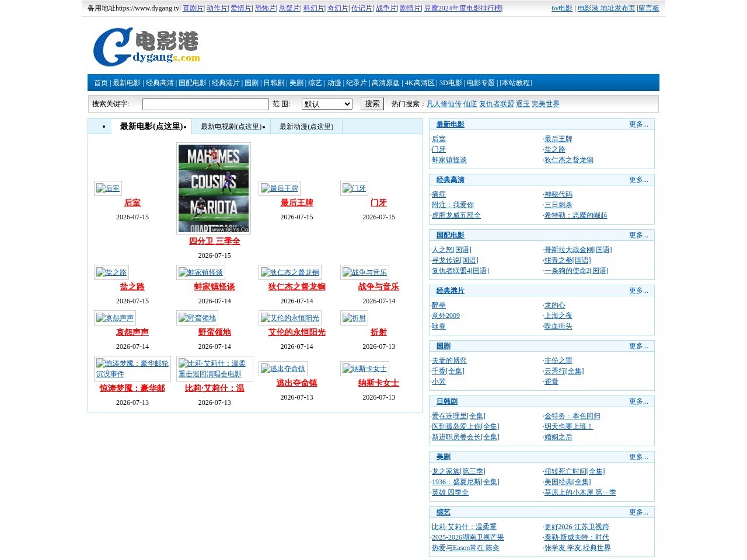Click the 哀怨声声 image thumbnail
This screenshot has height=560, width=747.
tap(115, 318)
